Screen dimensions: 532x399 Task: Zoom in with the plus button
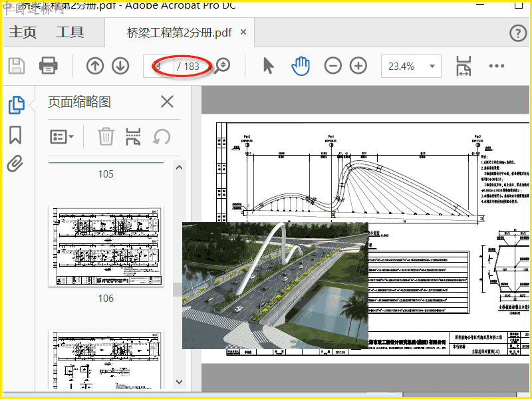pyautogui.click(x=358, y=66)
